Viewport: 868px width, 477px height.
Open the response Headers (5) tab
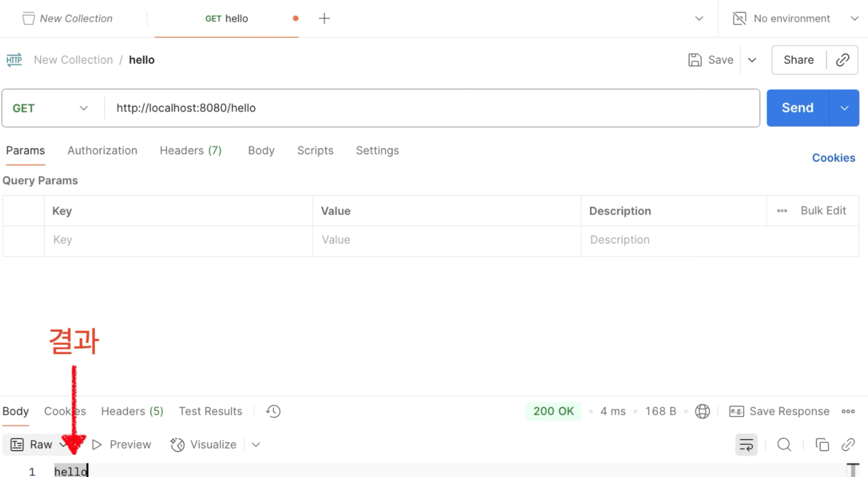coord(132,411)
